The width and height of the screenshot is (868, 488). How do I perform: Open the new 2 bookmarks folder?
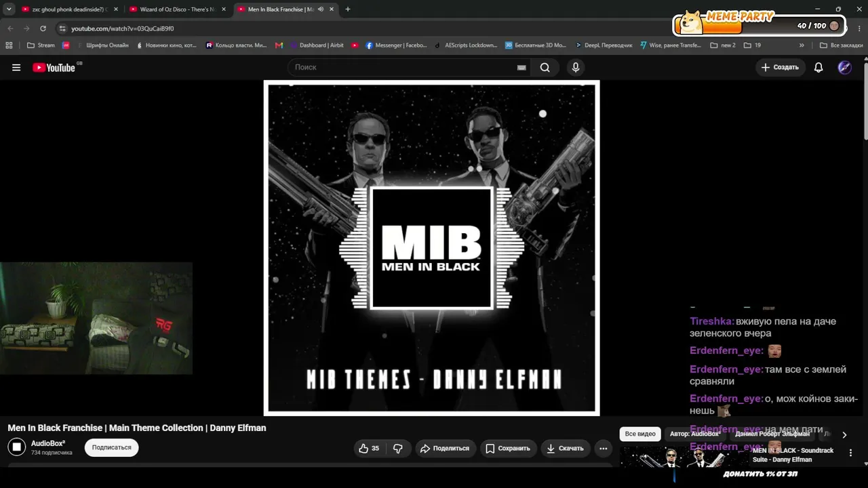click(723, 45)
